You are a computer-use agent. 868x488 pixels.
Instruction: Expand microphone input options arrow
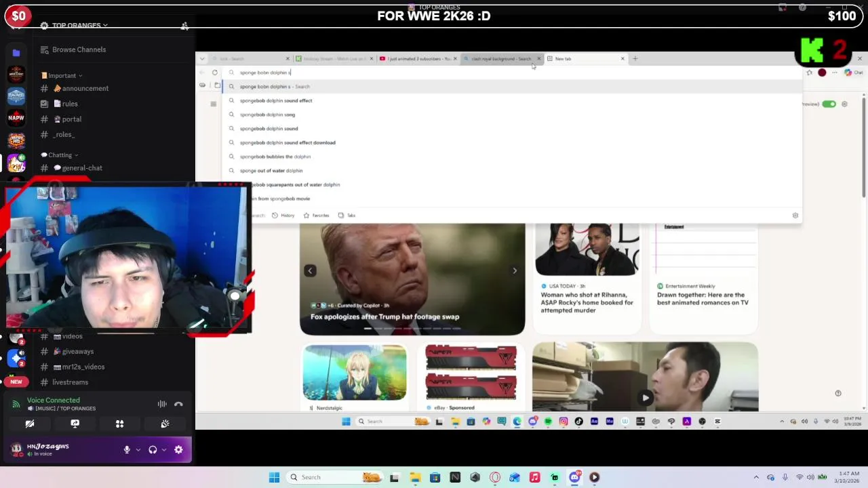click(138, 449)
